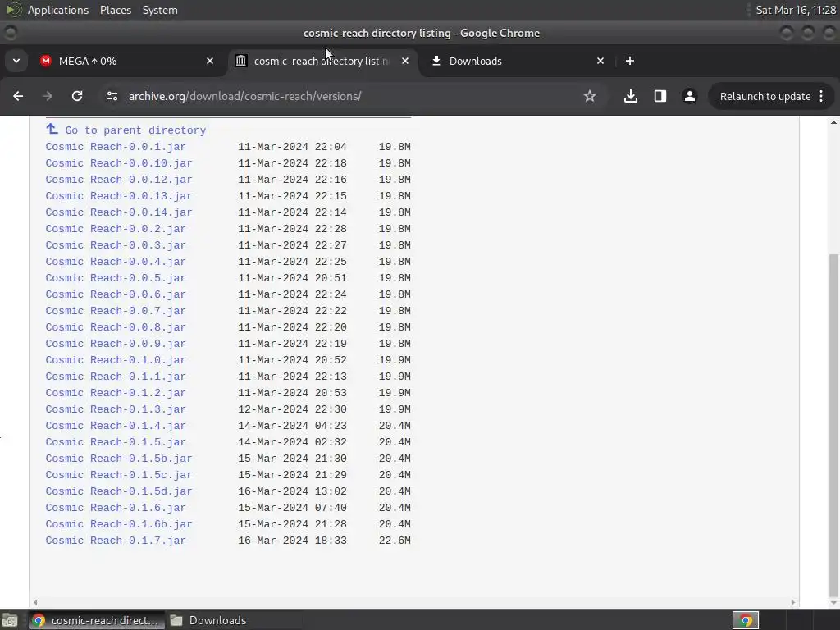
Task: Download Cosmic Reach-0.0.10.jar
Action: (x=119, y=163)
